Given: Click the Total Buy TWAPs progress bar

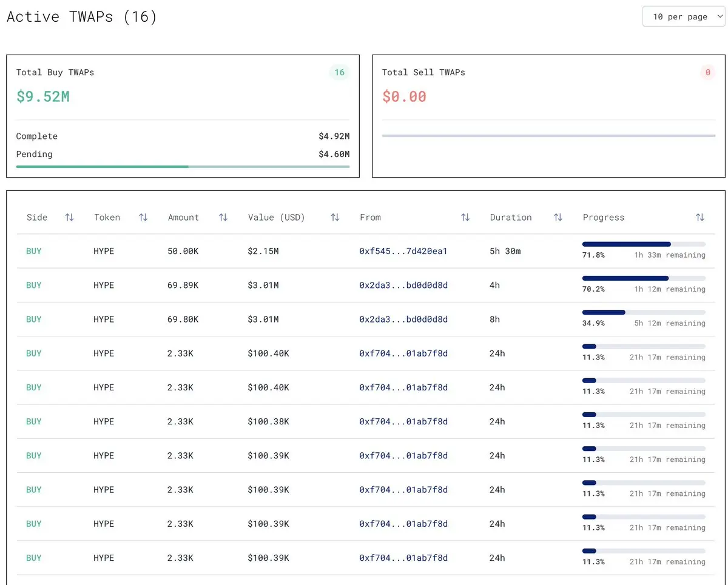Looking at the screenshot, I should point(183,166).
